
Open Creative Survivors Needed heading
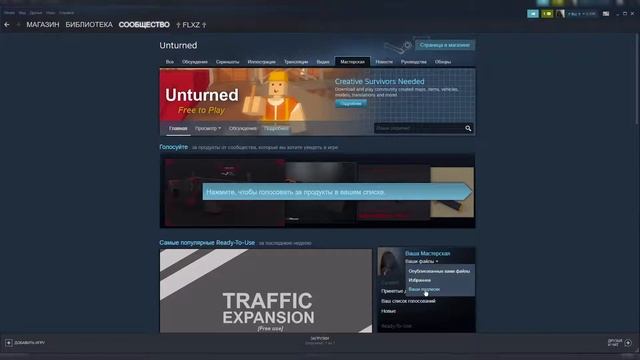379,82
